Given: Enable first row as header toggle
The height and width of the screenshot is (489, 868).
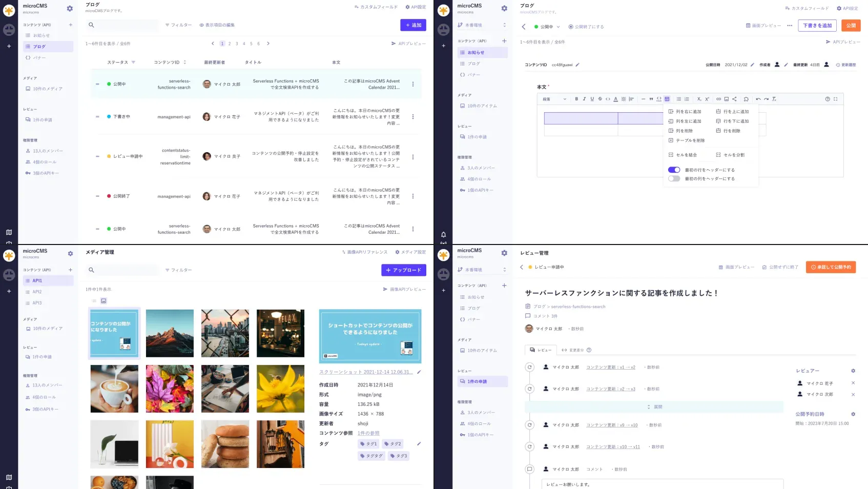Looking at the screenshot, I should (674, 170).
